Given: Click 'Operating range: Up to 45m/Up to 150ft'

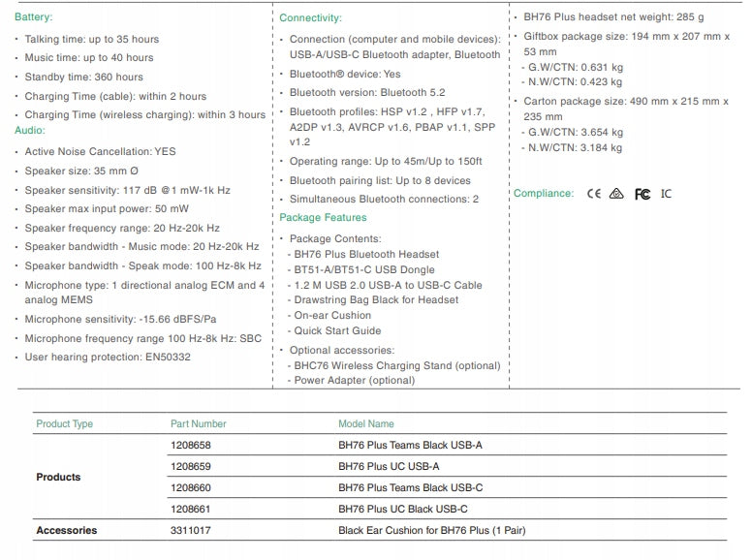Looking at the screenshot, I should point(386,162).
